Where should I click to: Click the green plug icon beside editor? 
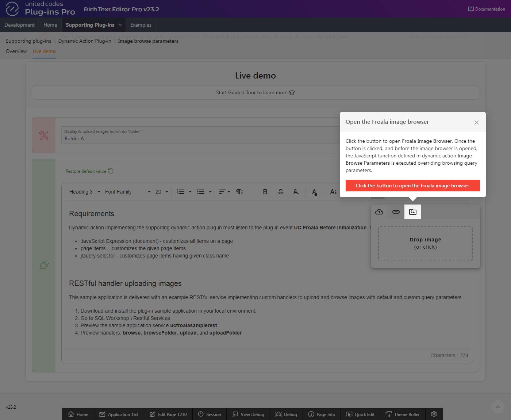click(44, 265)
